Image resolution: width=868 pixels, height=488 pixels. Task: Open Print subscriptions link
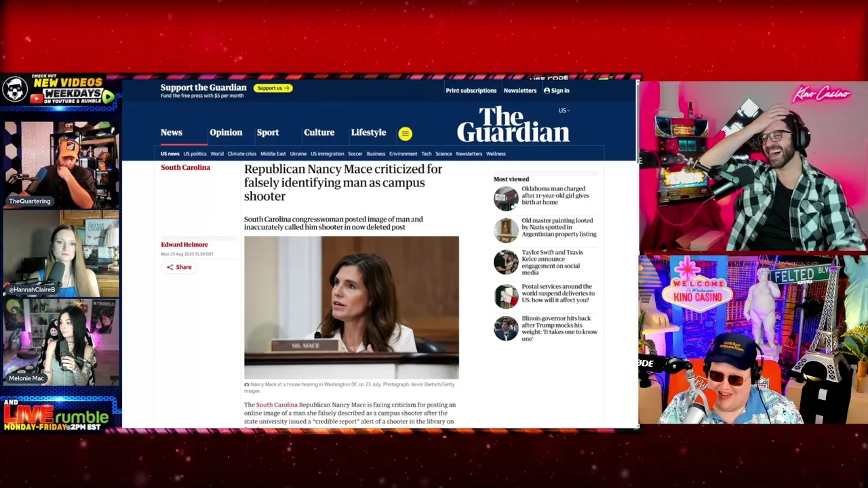471,90
